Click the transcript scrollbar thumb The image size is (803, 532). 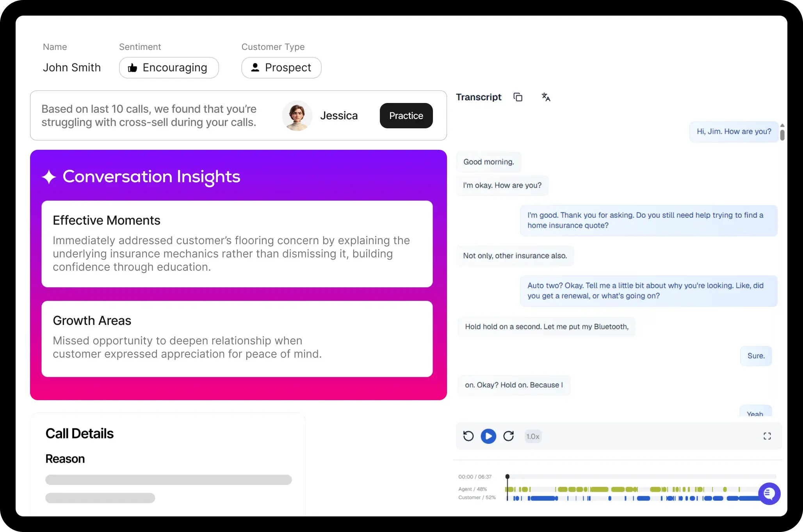pos(782,135)
